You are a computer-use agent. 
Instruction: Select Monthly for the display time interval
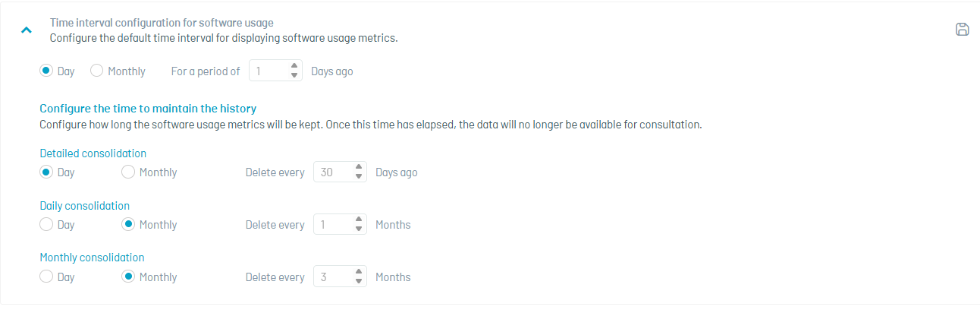coord(97,71)
